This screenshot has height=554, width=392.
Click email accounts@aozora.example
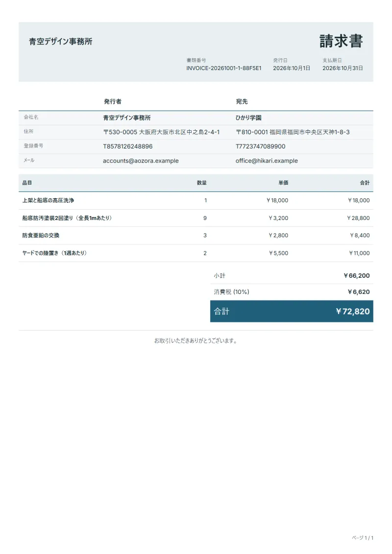(x=141, y=161)
